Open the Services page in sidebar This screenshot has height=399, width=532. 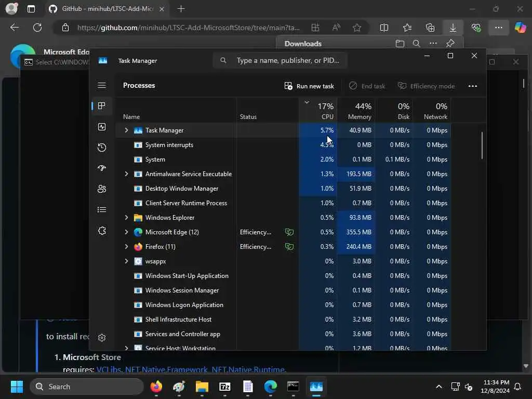click(x=102, y=231)
